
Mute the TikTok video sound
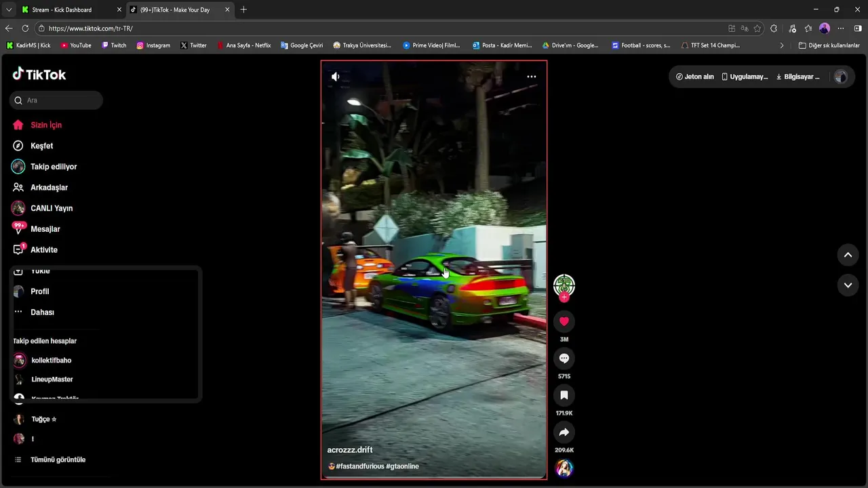point(335,77)
